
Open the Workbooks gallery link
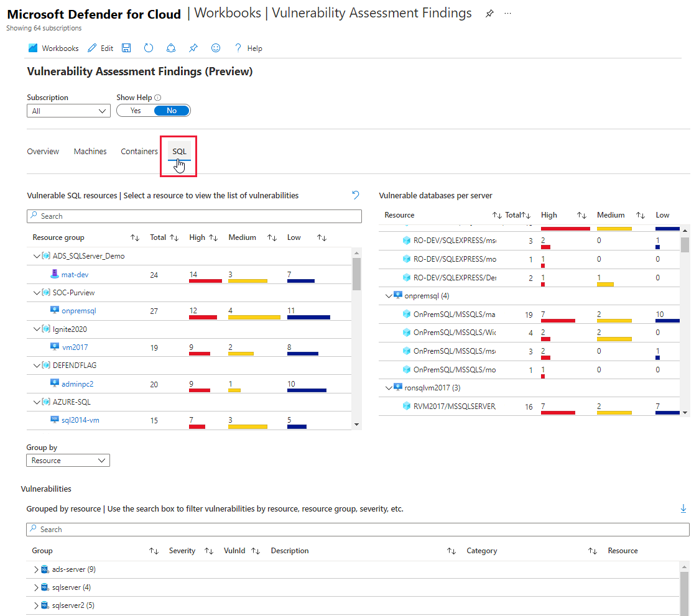tap(53, 48)
